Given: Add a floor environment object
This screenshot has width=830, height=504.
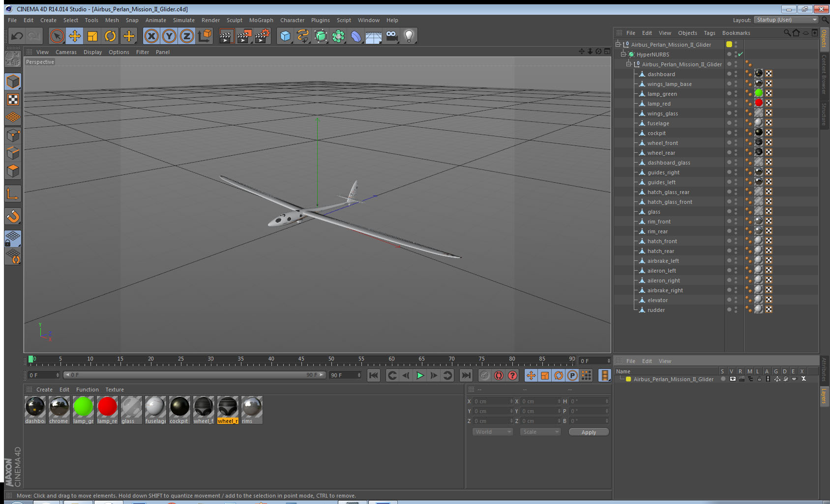Looking at the screenshot, I should pos(374,36).
